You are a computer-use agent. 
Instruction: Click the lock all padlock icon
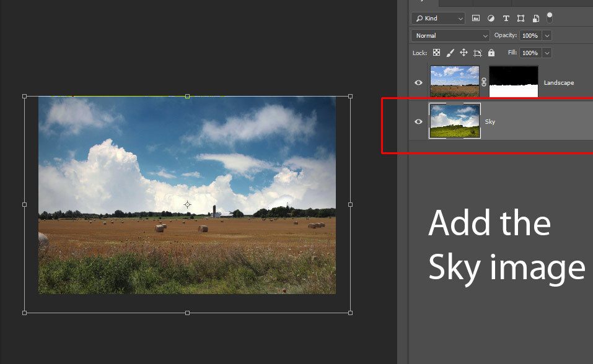(x=491, y=53)
